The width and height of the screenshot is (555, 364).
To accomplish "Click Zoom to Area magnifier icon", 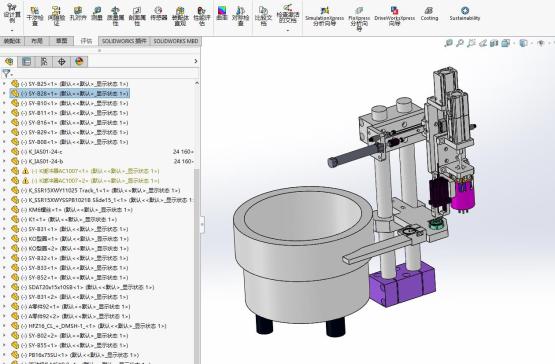I will coord(460,43).
